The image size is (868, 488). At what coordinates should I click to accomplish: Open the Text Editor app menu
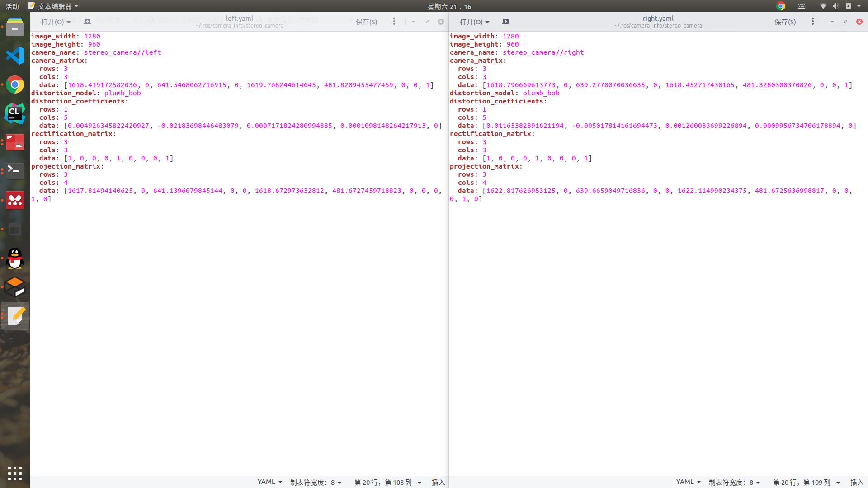click(54, 6)
